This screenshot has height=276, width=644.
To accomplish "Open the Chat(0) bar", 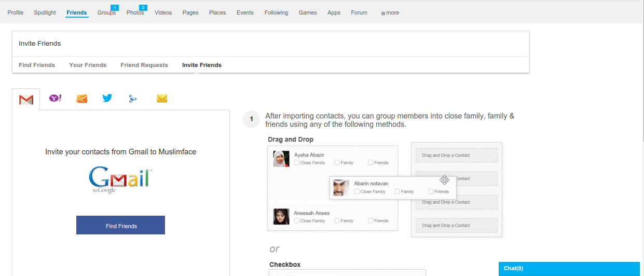I will coord(569,269).
